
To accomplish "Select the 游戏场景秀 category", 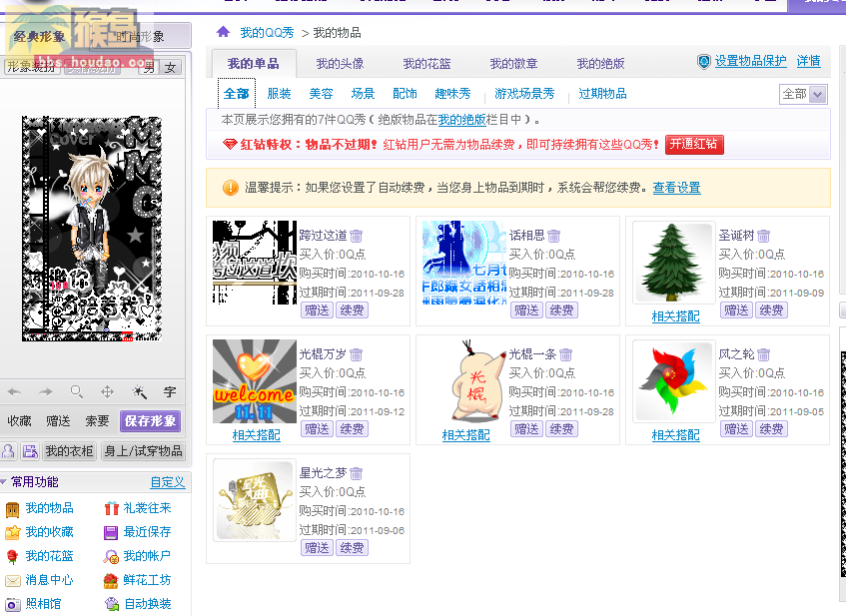I will (524, 93).
